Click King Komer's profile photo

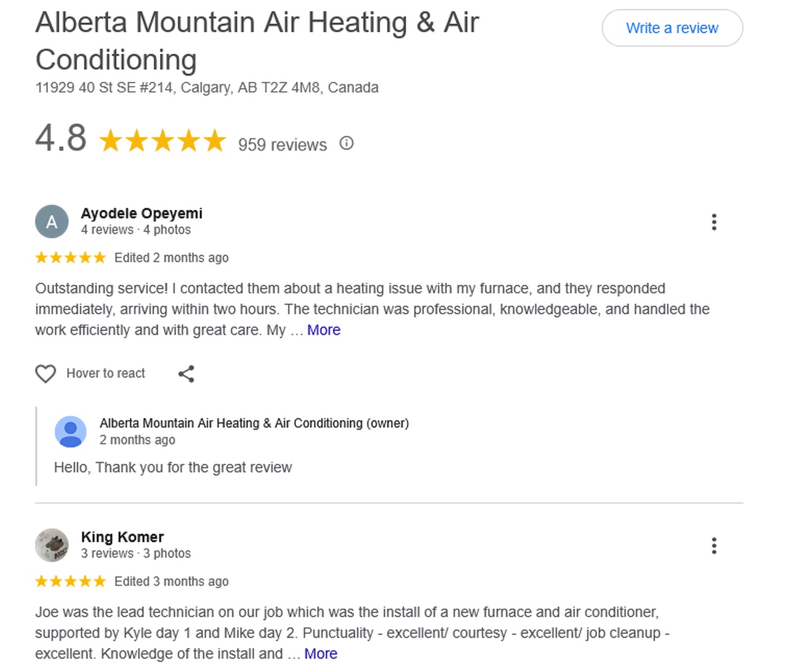pos(52,545)
